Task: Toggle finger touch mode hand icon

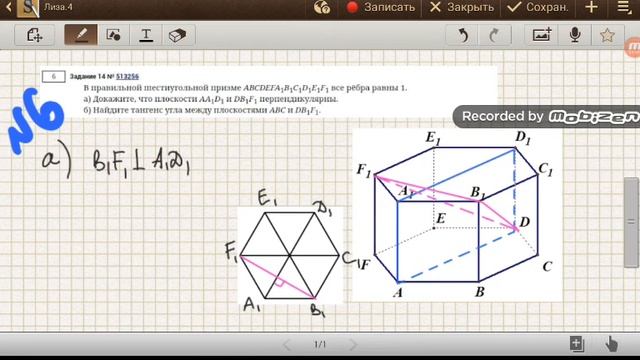Action: 611,344
